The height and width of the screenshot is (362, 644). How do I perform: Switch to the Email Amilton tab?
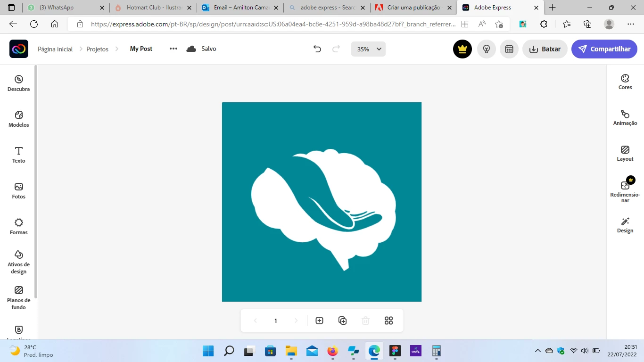click(240, 8)
